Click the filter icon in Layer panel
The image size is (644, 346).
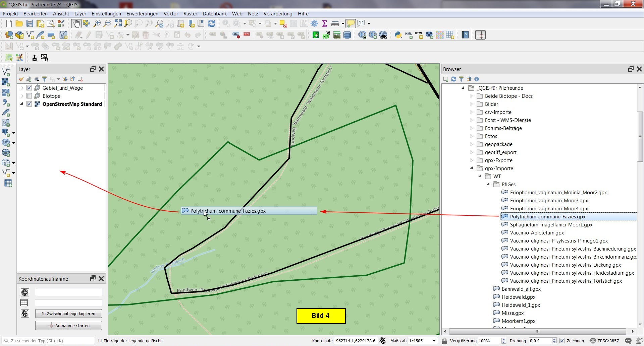44,79
